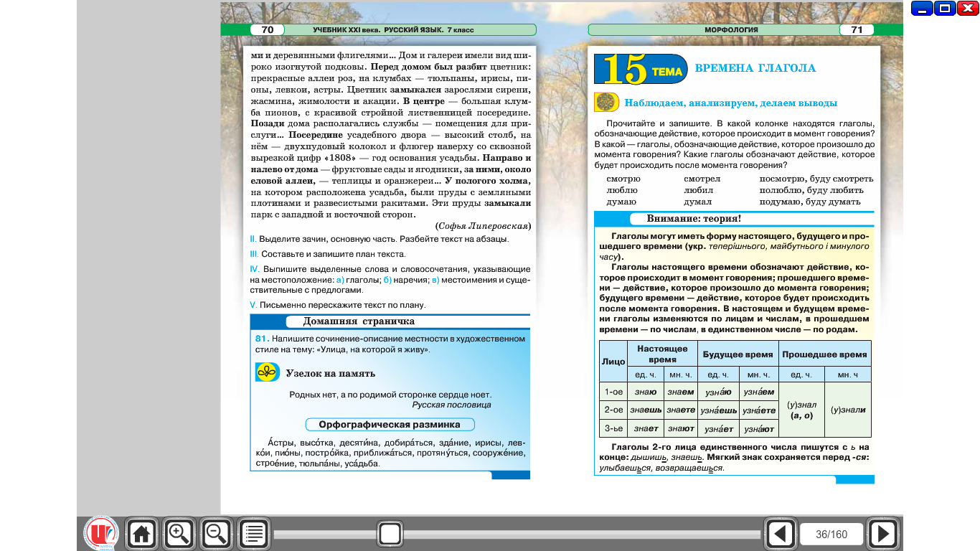The image size is (980, 551).
Task: Go to the home screen via house icon
Action: pos(141,534)
